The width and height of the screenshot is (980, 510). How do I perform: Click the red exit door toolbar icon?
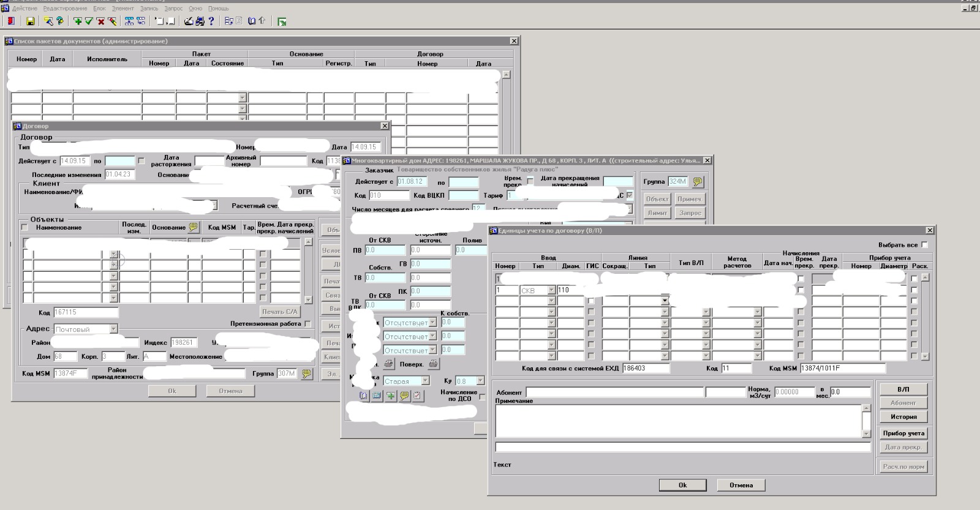[x=11, y=21]
